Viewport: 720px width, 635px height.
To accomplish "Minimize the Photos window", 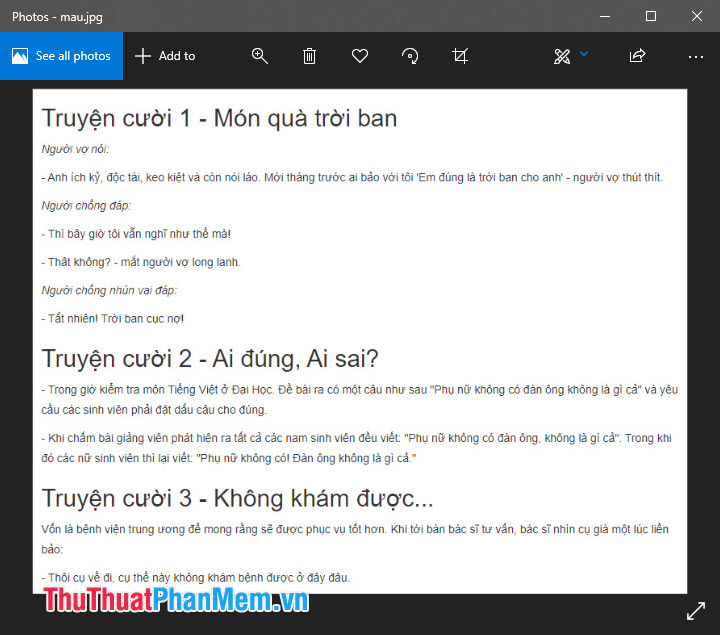I will pyautogui.click(x=605, y=16).
